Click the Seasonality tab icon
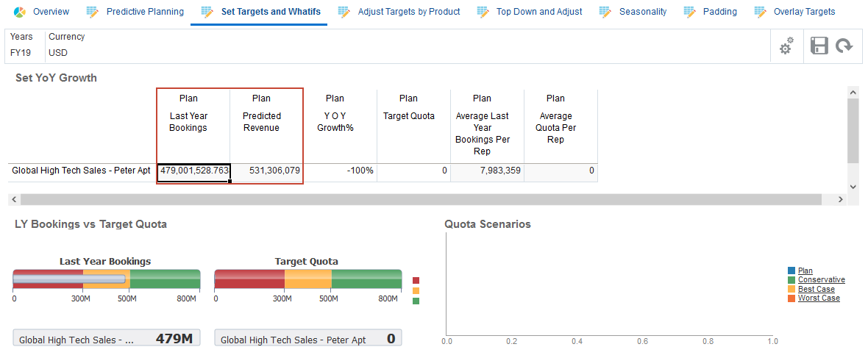 click(x=605, y=12)
